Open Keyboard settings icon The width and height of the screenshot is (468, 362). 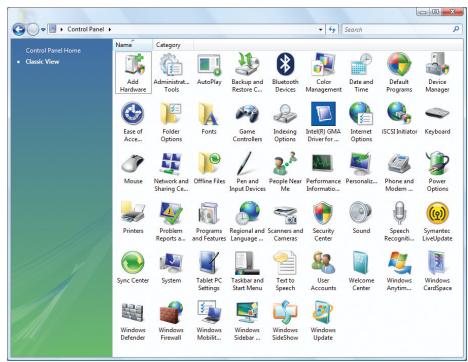[437, 119]
